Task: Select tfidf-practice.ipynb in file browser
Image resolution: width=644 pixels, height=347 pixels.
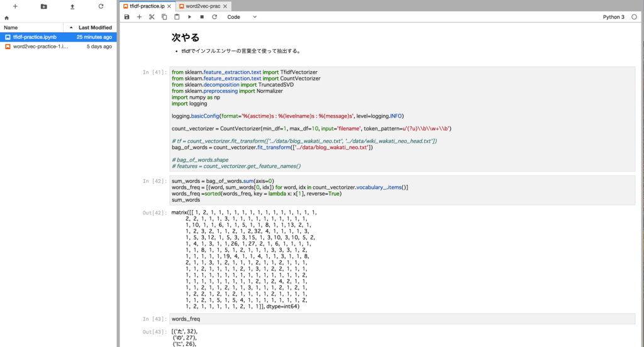Action: point(58,37)
